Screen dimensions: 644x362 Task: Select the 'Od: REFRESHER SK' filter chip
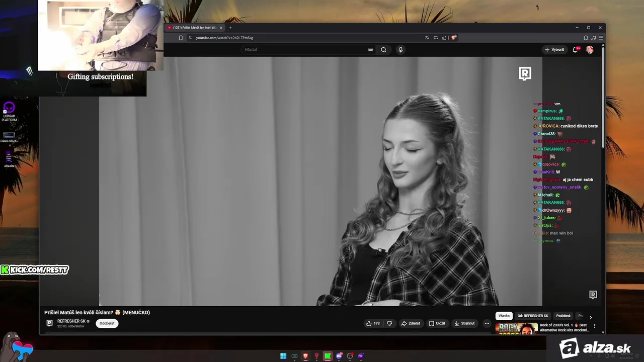pos(532,316)
